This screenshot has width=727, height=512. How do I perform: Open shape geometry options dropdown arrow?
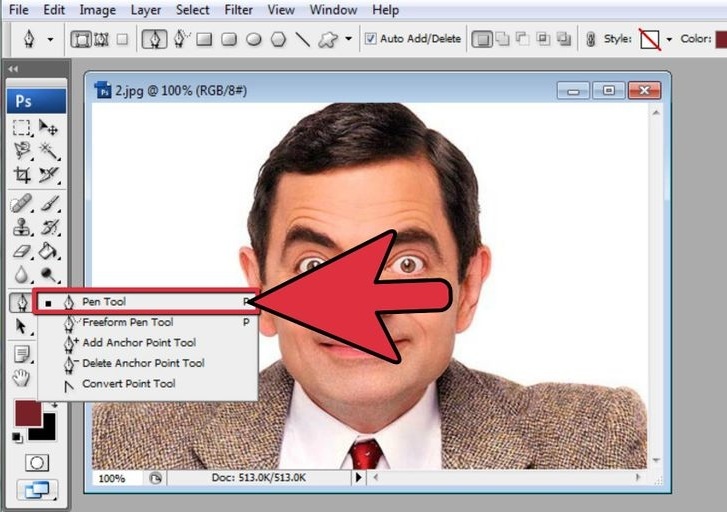click(x=349, y=39)
